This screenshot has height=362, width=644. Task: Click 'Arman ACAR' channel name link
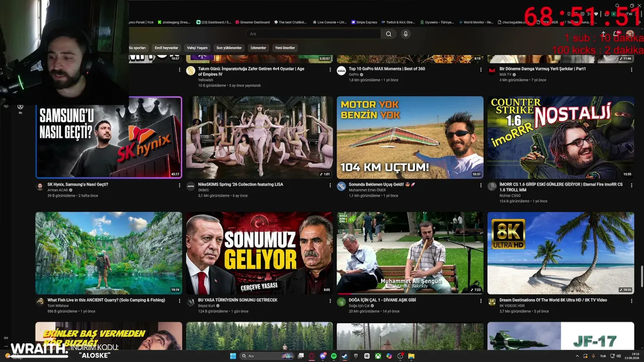(58, 191)
